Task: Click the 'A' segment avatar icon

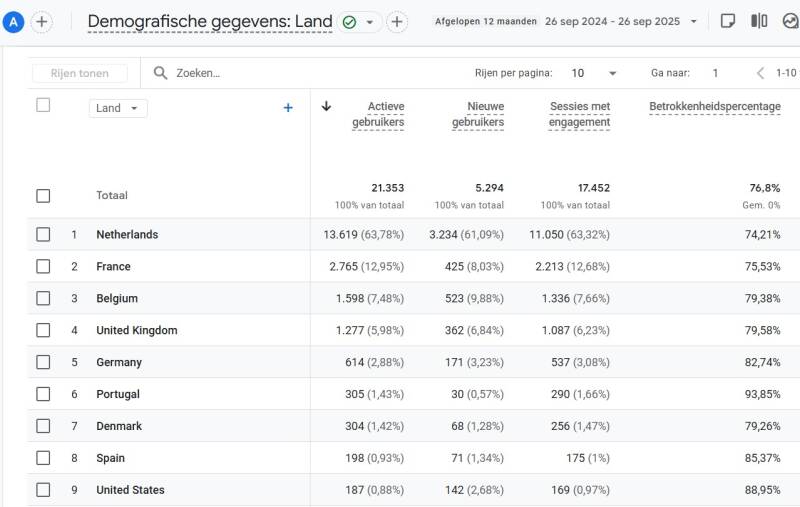Action: coord(14,22)
